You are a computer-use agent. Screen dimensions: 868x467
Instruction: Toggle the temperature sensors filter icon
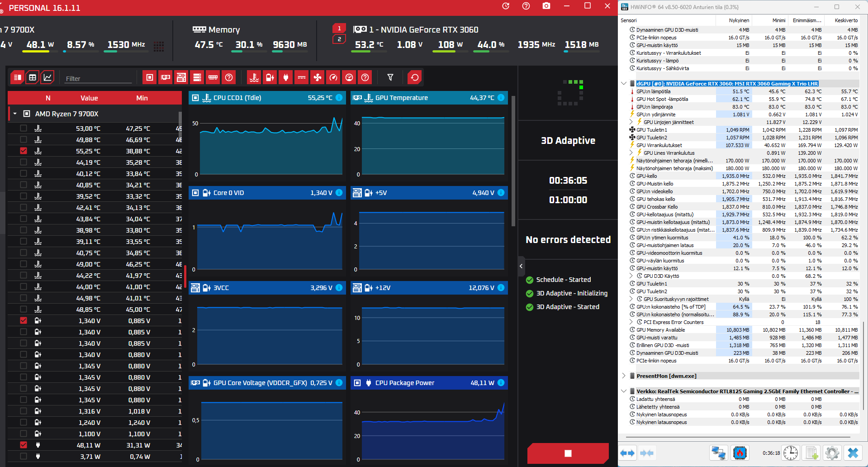(254, 77)
